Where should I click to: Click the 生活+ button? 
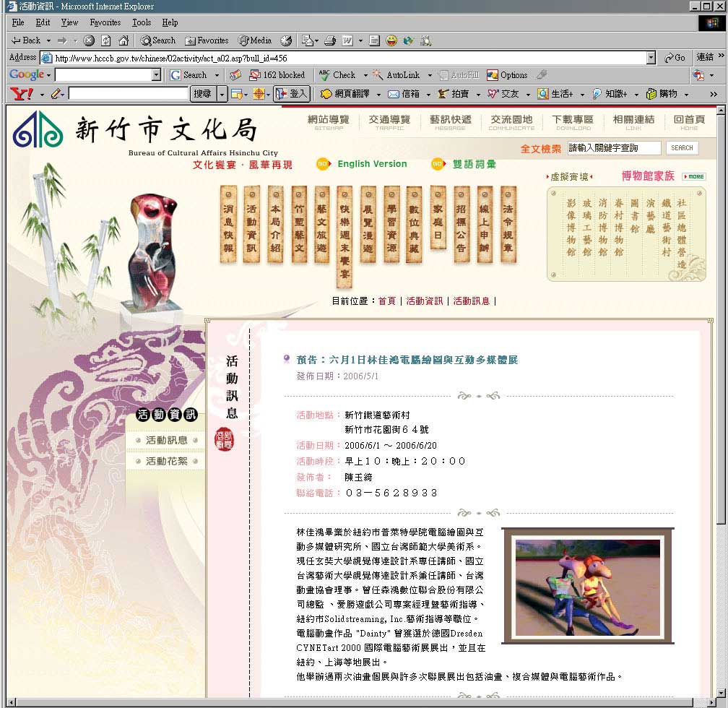(555, 94)
